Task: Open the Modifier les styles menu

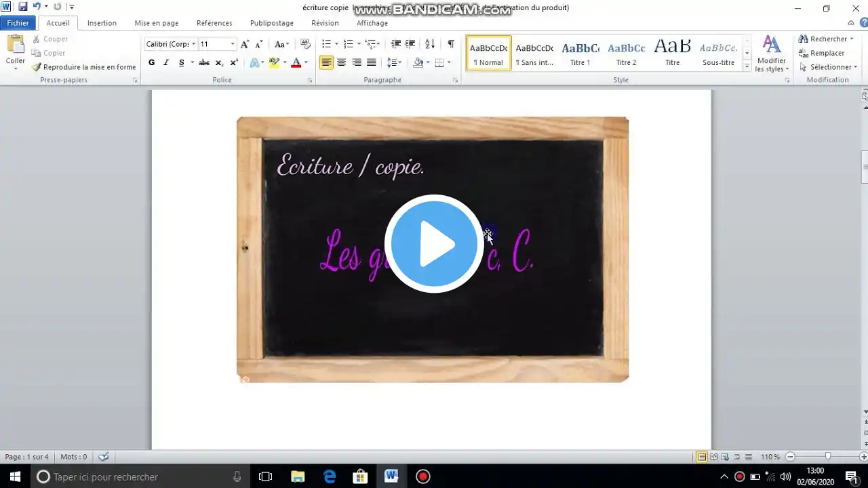Action: click(x=772, y=54)
